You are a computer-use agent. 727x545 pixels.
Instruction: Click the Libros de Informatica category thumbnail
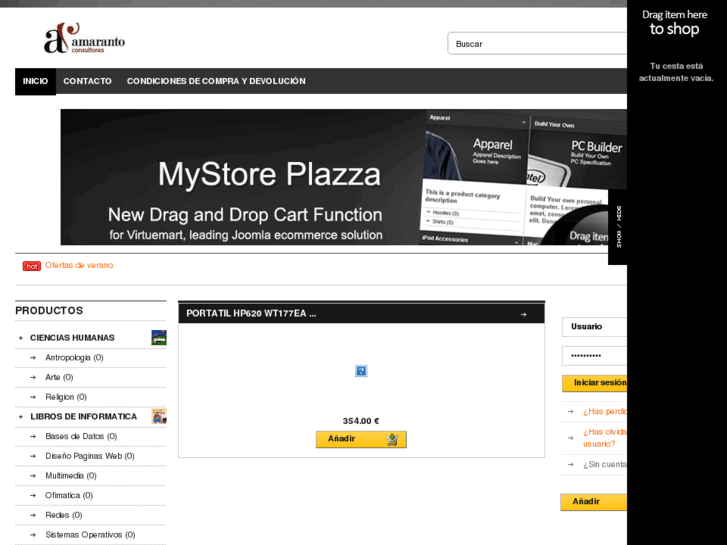pos(159,417)
